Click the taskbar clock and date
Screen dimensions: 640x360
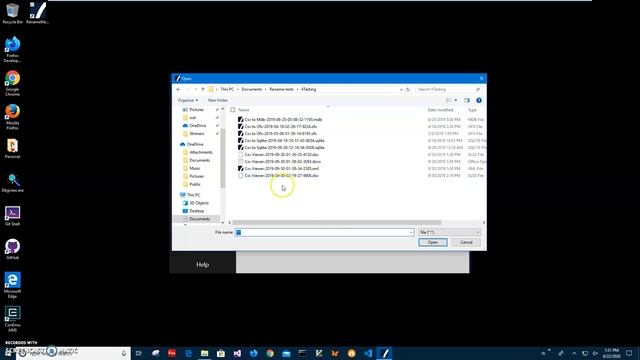(611, 353)
